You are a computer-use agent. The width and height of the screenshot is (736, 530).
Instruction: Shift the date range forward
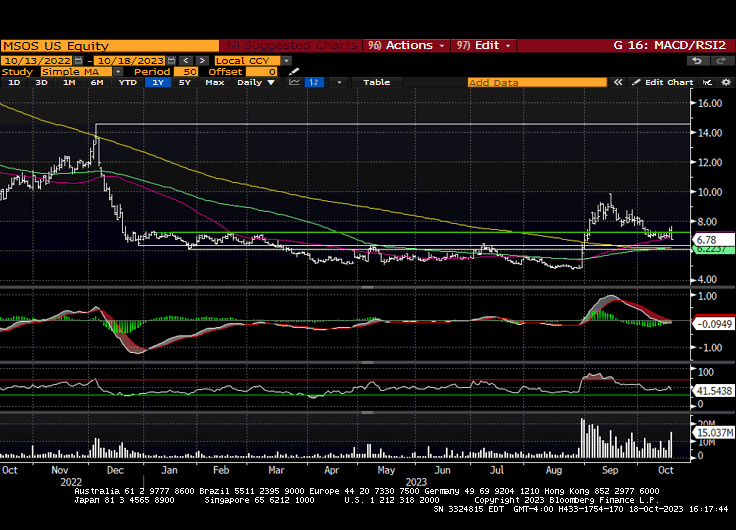pos(202,61)
